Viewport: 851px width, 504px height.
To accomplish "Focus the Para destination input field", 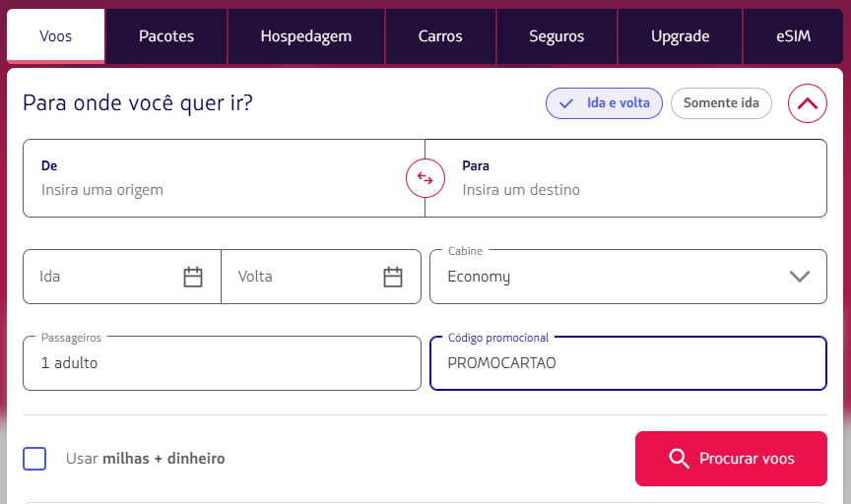I will pos(625,178).
